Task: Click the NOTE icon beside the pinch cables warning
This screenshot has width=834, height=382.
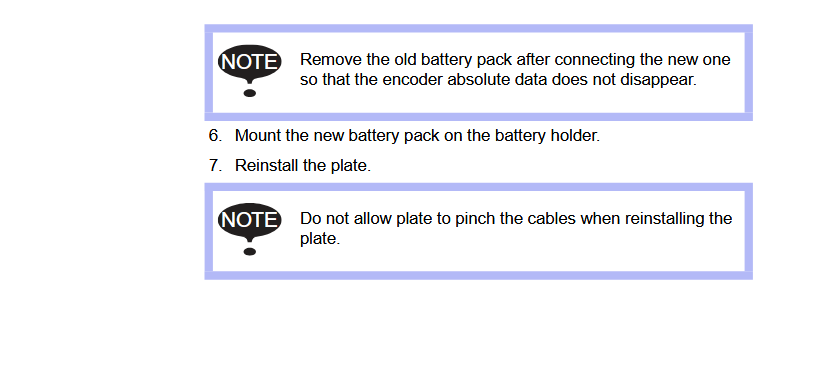Action: [x=249, y=229]
